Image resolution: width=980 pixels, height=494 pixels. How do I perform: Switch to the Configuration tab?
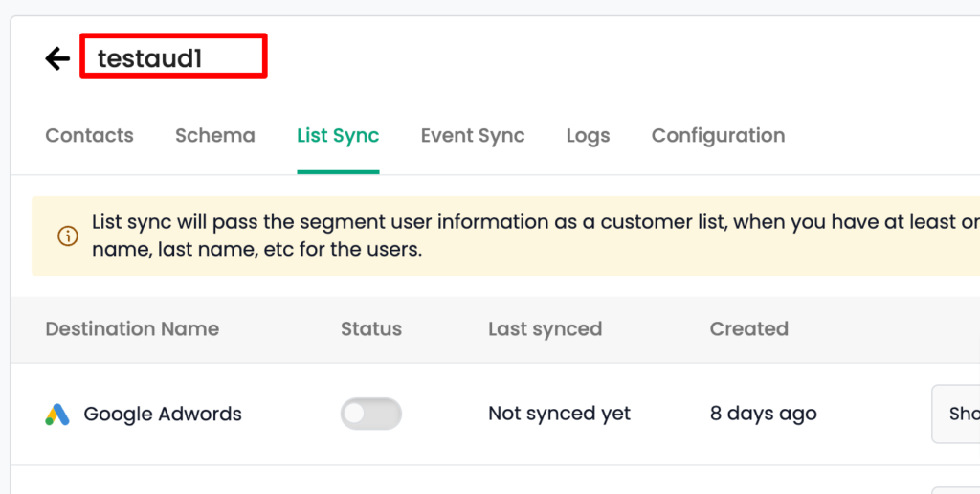coord(718,136)
